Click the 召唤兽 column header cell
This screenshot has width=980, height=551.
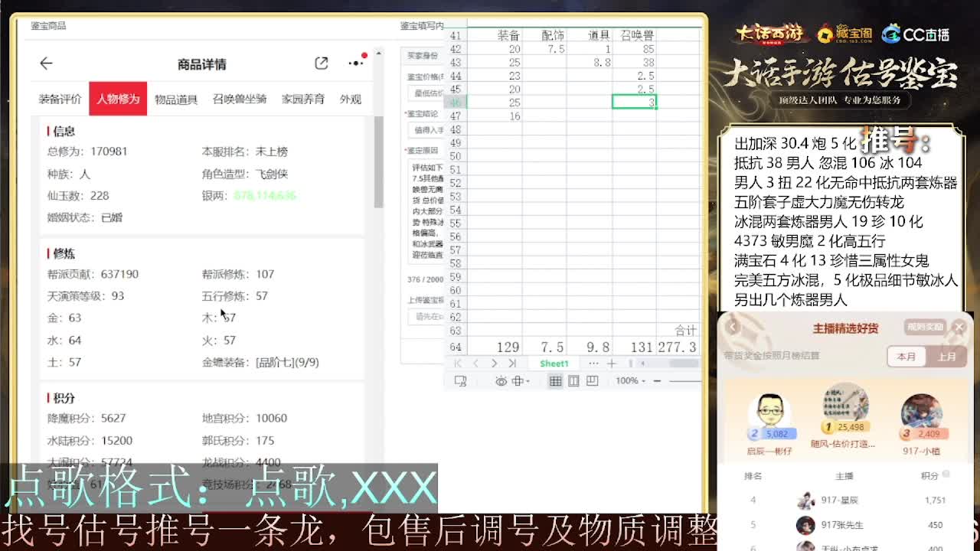pyautogui.click(x=636, y=35)
